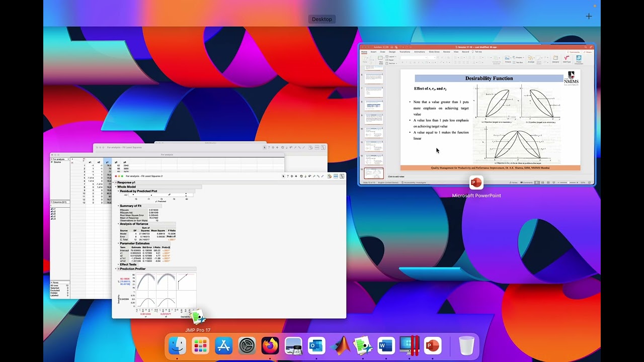Collapse Residual by Predicted Plot section

tap(118, 191)
